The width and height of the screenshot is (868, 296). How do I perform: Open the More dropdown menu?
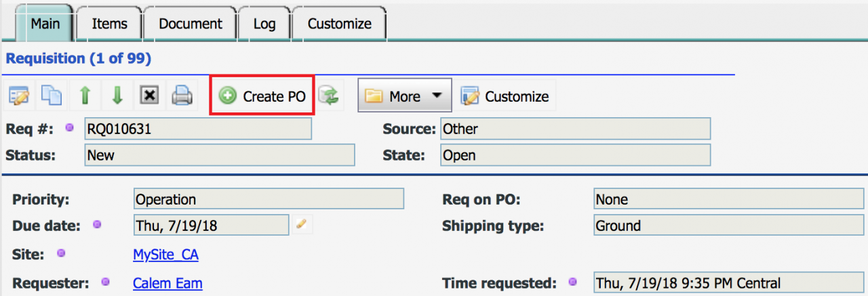(x=404, y=96)
